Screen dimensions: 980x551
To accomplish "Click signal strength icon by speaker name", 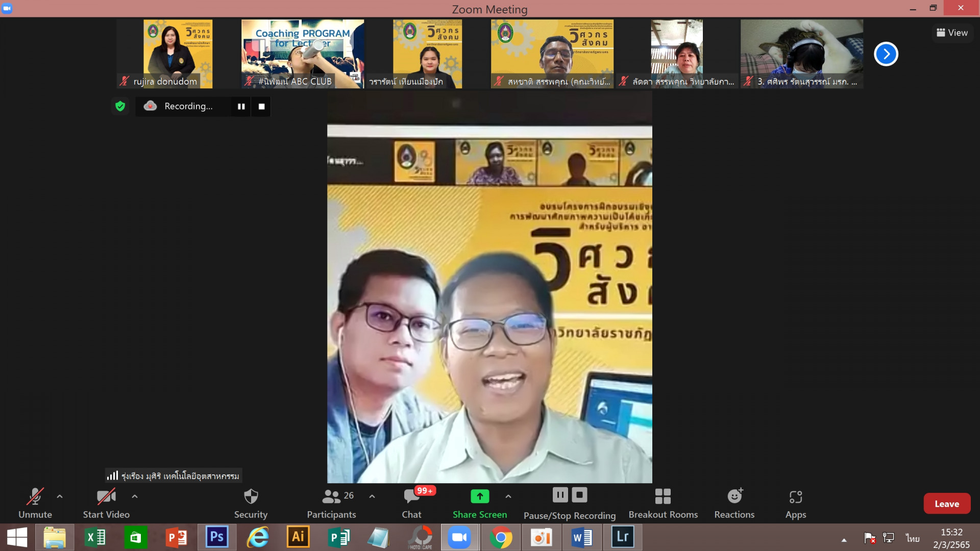I will (x=112, y=475).
